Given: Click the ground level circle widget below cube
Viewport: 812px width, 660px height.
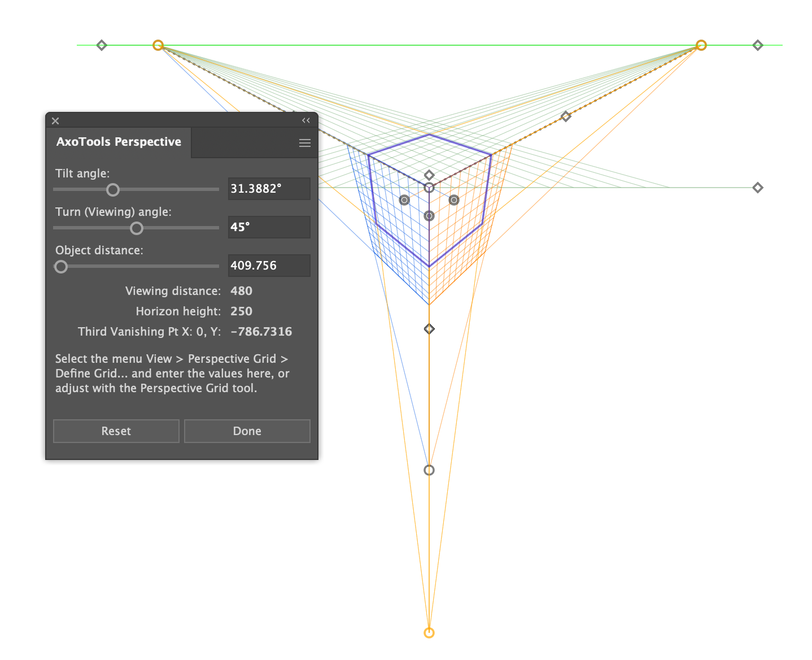Looking at the screenshot, I should point(429,470).
